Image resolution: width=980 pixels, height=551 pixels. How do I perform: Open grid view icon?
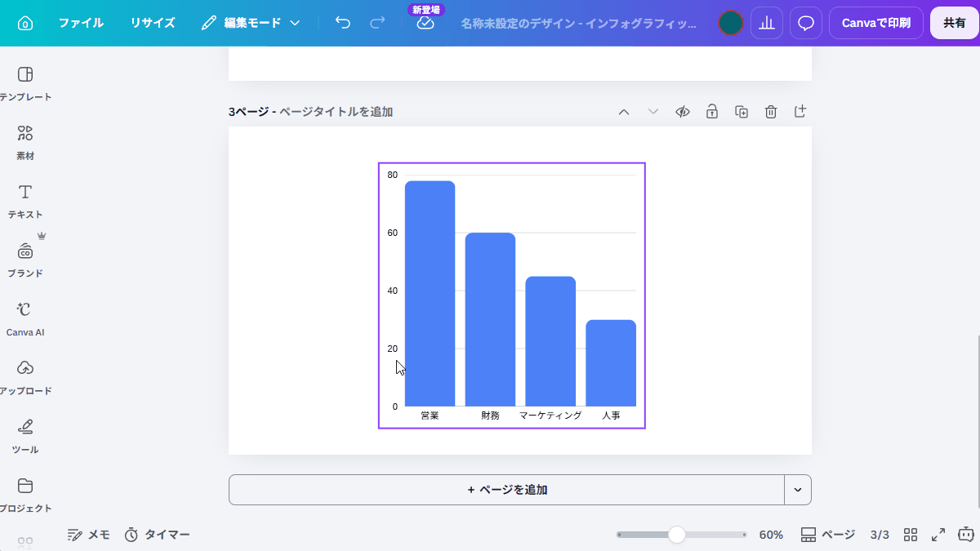911,535
